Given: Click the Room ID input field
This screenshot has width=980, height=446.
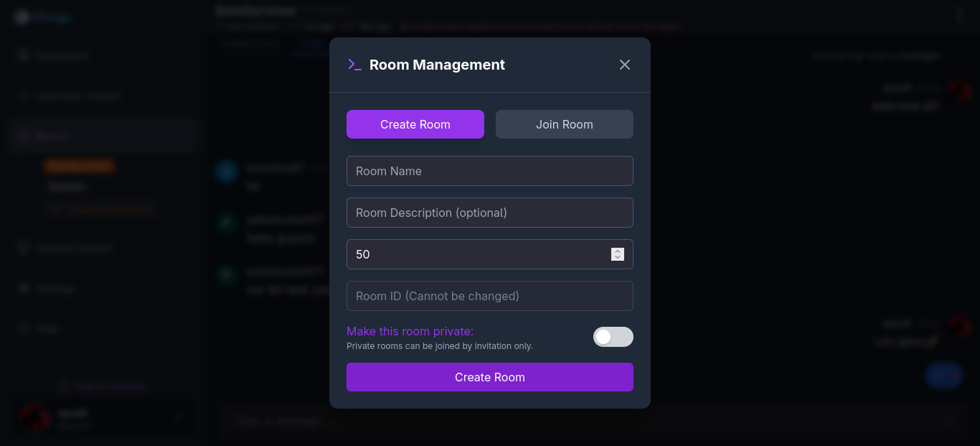Looking at the screenshot, I should point(489,296).
